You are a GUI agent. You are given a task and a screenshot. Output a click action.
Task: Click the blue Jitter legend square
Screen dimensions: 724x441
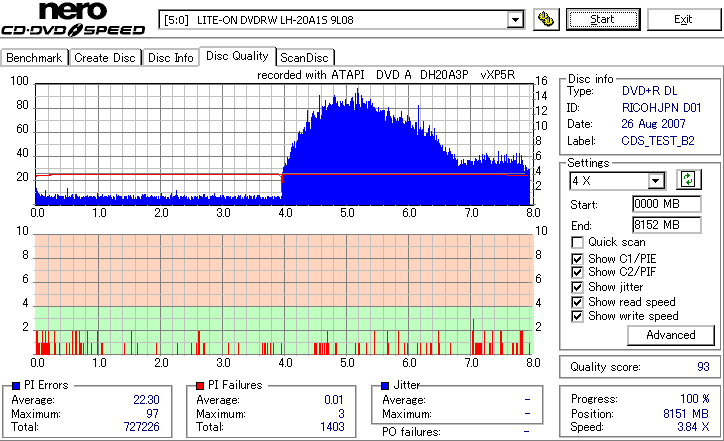[x=385, y=386]
